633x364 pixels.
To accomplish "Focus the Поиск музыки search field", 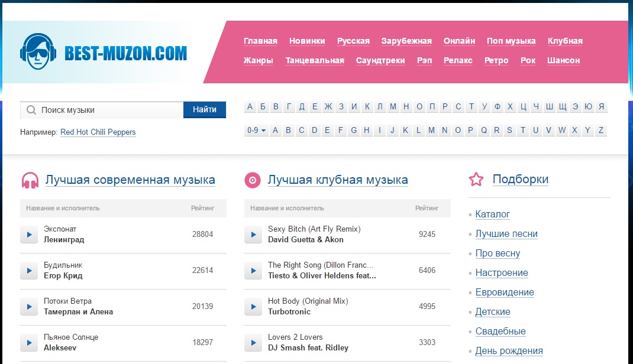I will pyautogui.click(x=109, y=110).
